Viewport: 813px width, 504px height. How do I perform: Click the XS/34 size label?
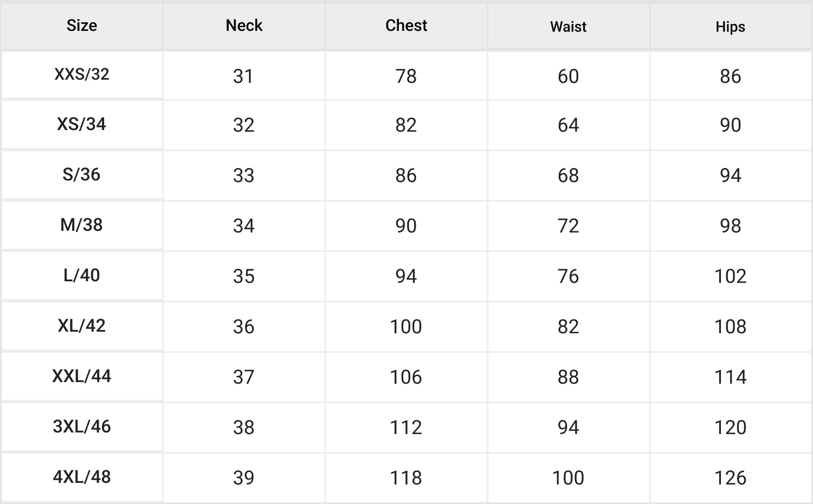(x=82, y=124)
